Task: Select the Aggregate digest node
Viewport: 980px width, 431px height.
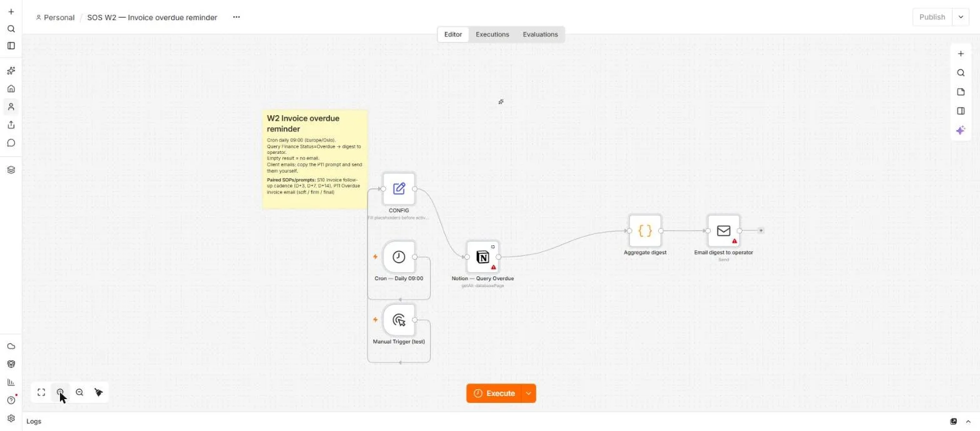Action: click(645, 231)
